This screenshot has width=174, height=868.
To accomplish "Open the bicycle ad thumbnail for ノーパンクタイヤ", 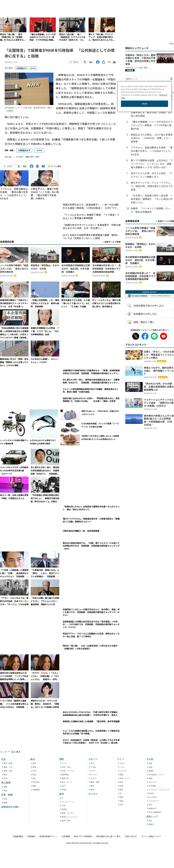I will coord(14,424).
